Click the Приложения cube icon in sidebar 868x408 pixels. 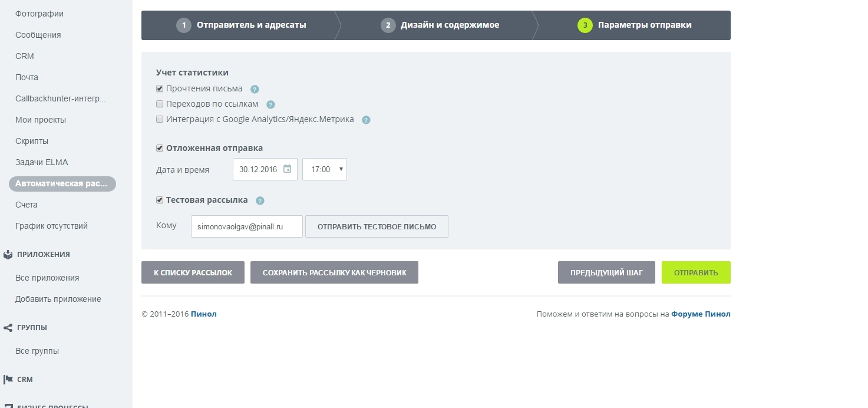click(x=8, y=255)
